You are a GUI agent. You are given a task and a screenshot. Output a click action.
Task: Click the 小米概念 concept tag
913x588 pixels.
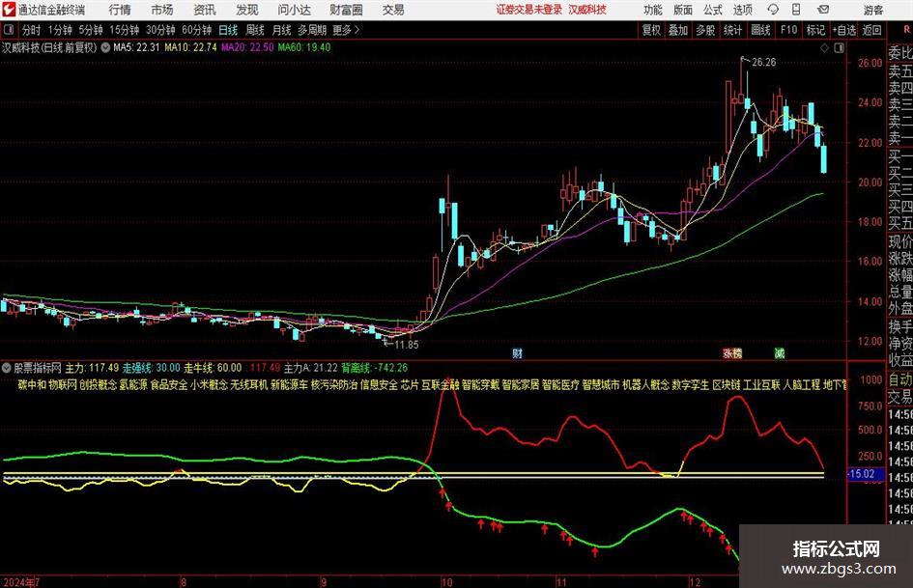click(209, 385)
